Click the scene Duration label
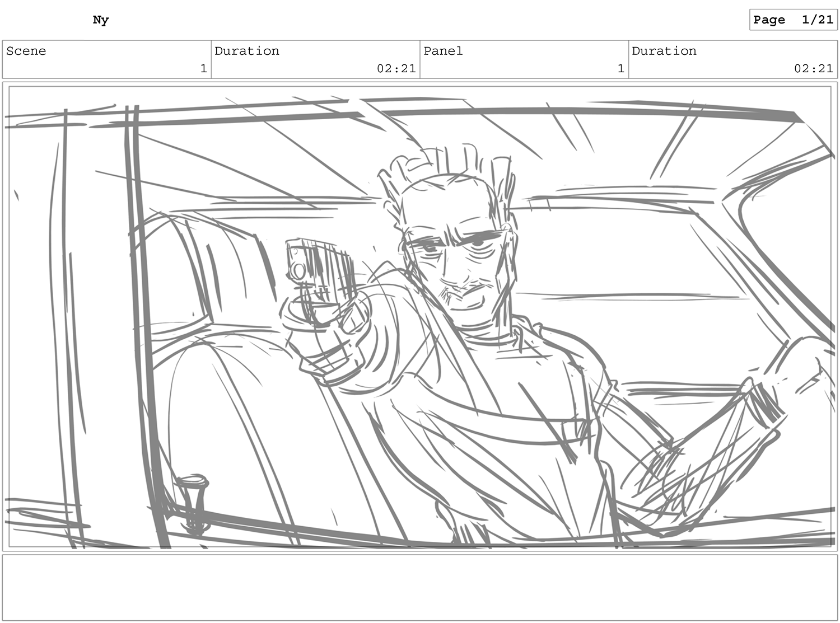Viewport: 840px width, 623px height. coord(247,51)
